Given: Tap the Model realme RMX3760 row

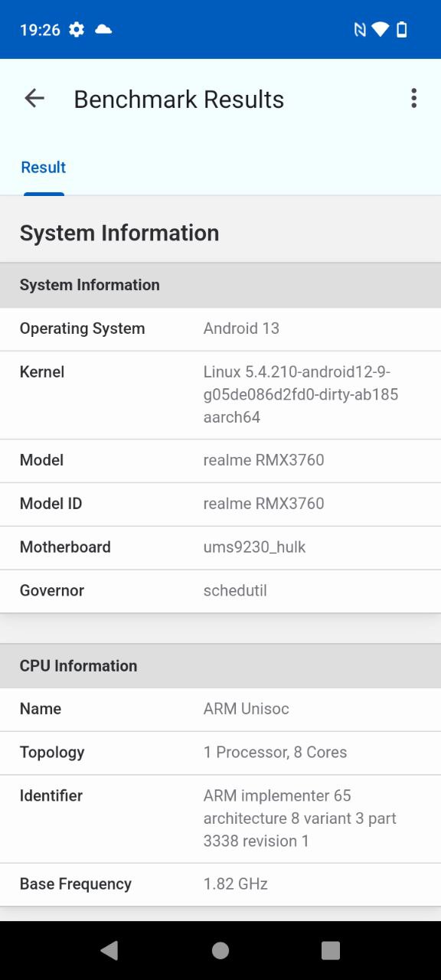Looking at the screenshot, I should tap(220, 461).
